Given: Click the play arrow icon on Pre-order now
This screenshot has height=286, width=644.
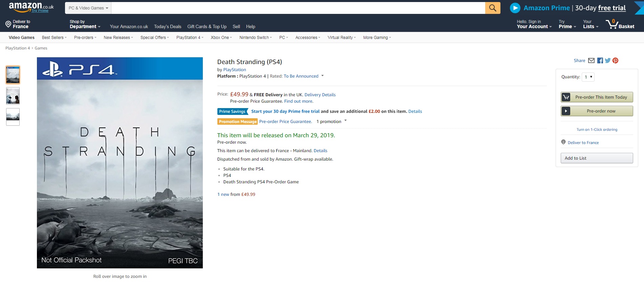Looking at the screenshot, I should coord(566,111).
